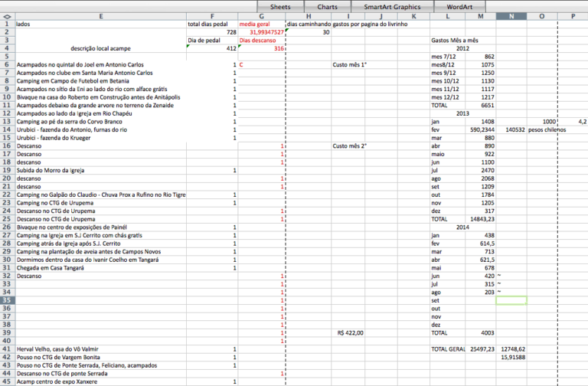
Task: Select column M header
Action: 479,16
